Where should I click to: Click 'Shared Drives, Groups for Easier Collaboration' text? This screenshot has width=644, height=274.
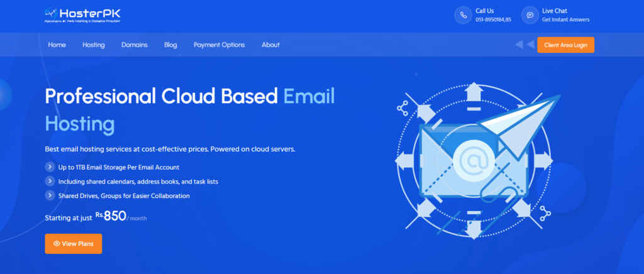124,195
